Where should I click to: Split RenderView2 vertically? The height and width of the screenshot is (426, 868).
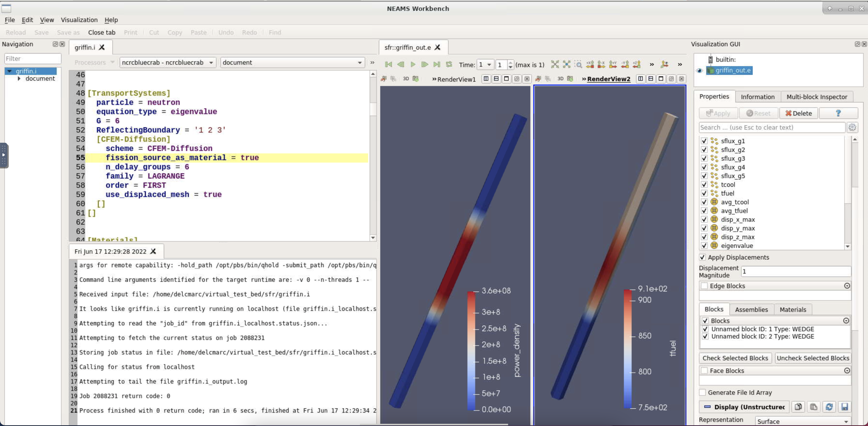651,79
